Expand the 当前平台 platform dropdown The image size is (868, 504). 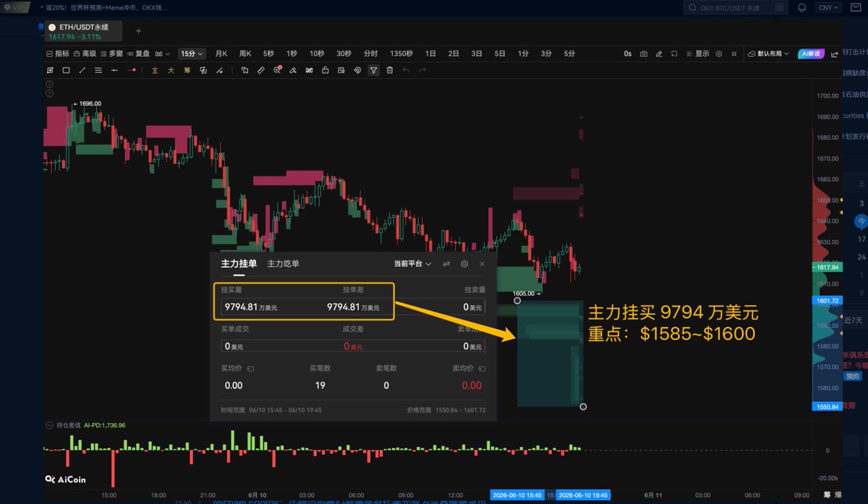[412, 264]
